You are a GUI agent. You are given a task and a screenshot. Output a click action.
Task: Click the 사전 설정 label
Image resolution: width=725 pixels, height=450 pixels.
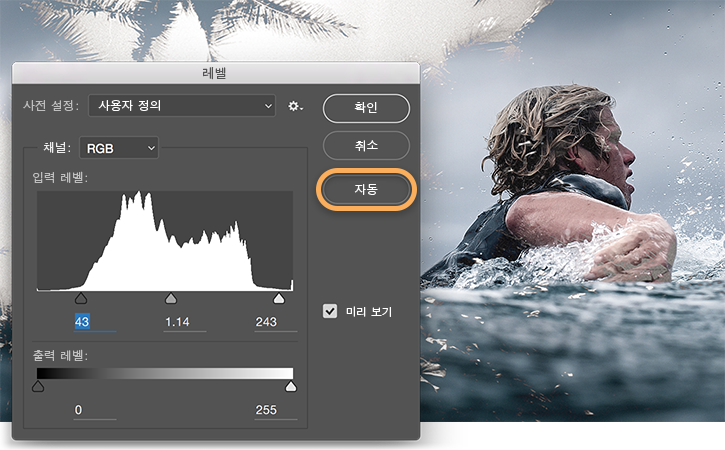coord(51,105)
